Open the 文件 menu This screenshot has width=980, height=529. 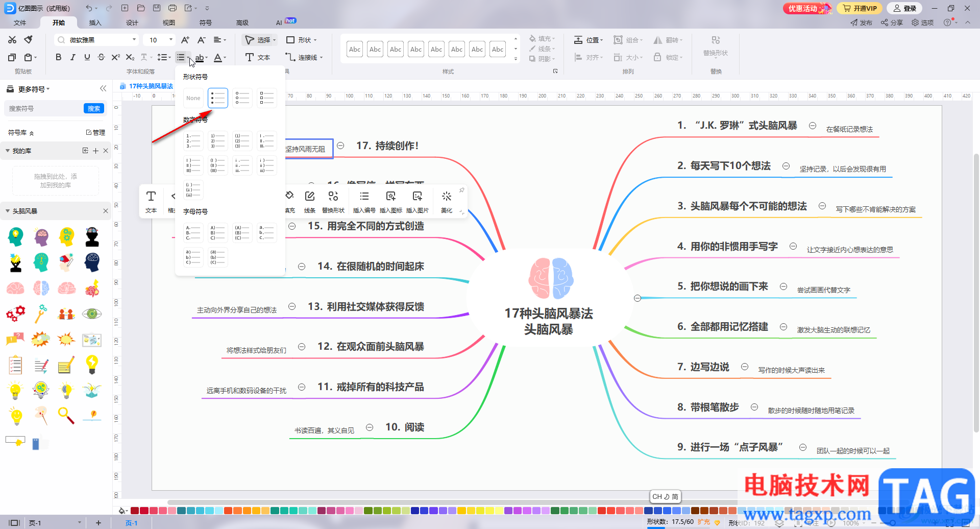tap(20, 22)
